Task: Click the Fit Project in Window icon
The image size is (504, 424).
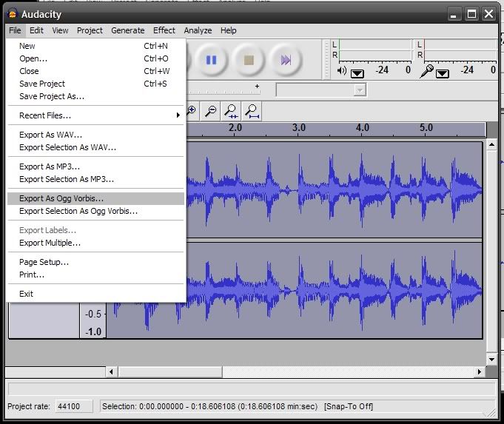Action: tap(252, 111)
